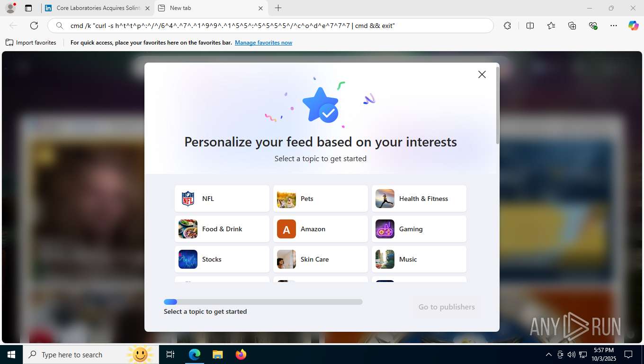Click the topic selection progress bar
This screenshot has height=364, width=644.
click(263, 302)
